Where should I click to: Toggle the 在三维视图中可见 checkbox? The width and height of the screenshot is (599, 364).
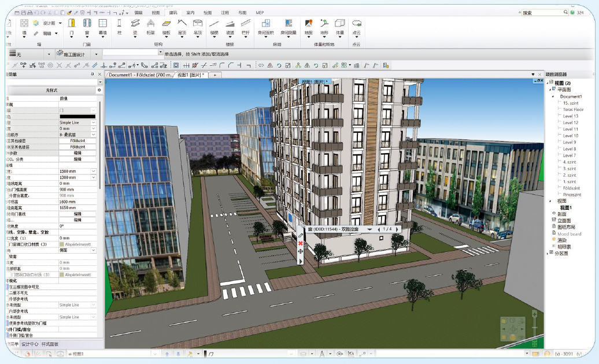coord(8,287)
